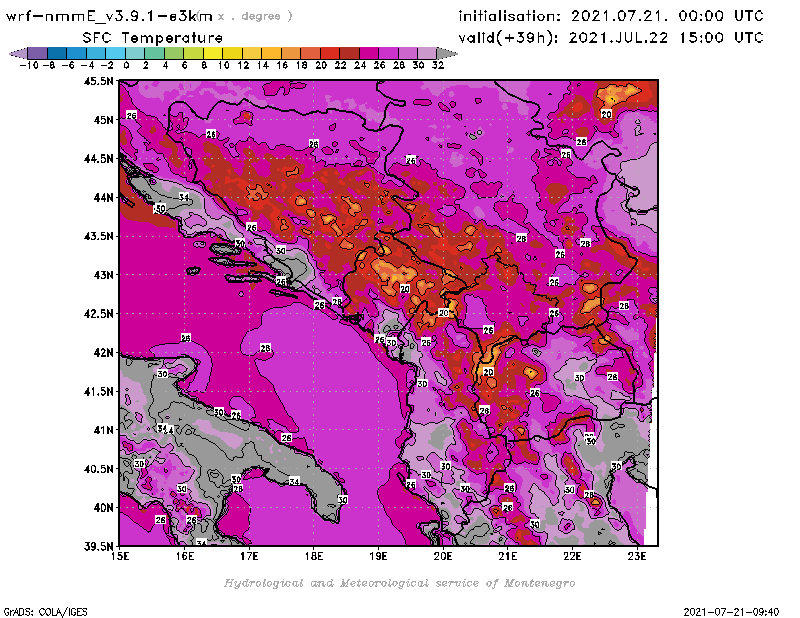800x618 pixels.
Task: Click the 44N latitude axis label
Action: (x=103, y=197)
